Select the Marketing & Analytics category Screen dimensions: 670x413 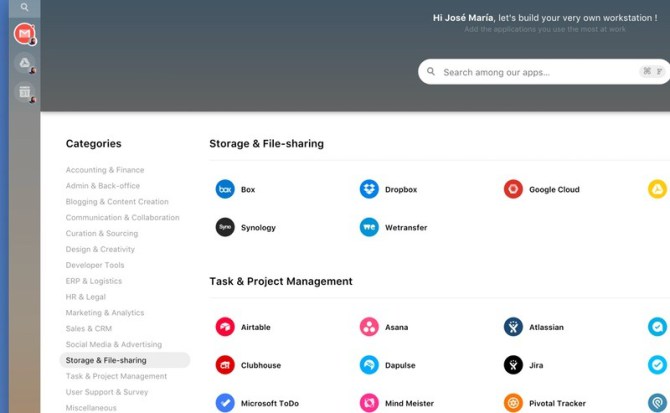(105, 313)
